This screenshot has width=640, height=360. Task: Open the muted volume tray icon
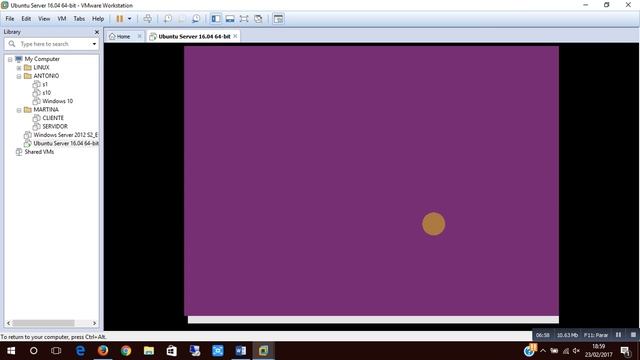pyautogui.click(x=576, y=351)
